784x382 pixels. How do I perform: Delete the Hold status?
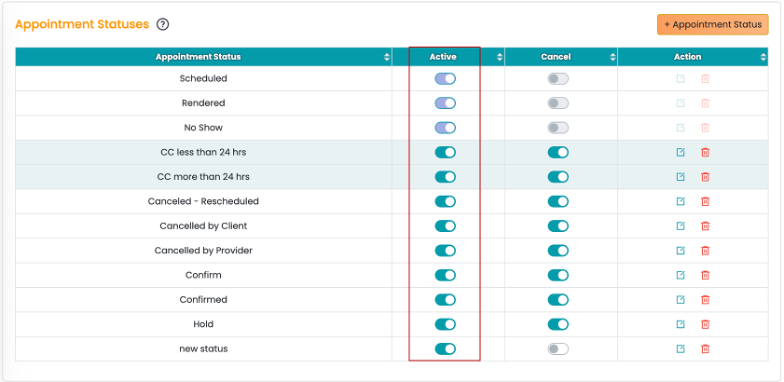click(x=705, y=324)
